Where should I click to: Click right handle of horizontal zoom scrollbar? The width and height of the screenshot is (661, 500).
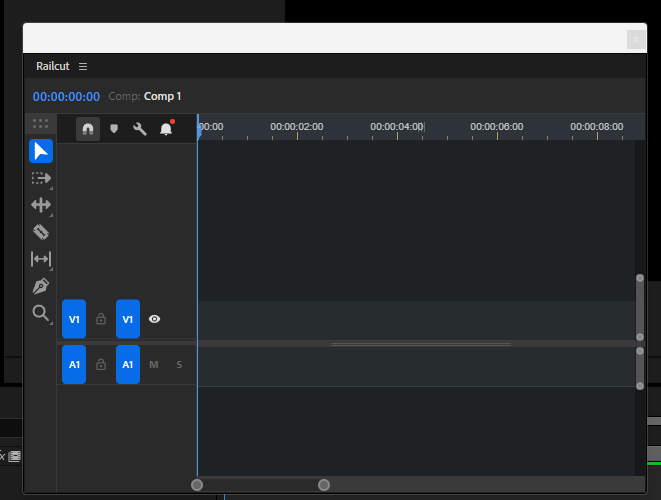tap(324, 485)
